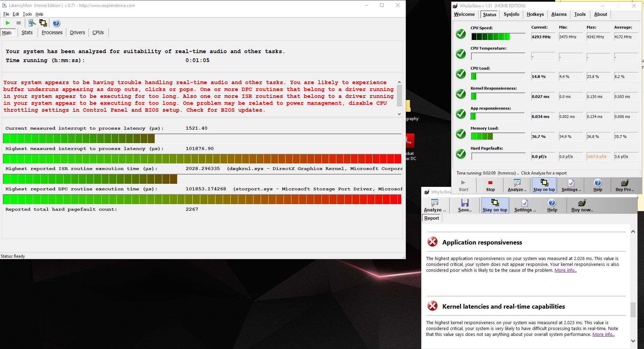Start monitoring with LatencyMon's green play icon
This screenshot has width=644, height=349.
pos(8,23)
